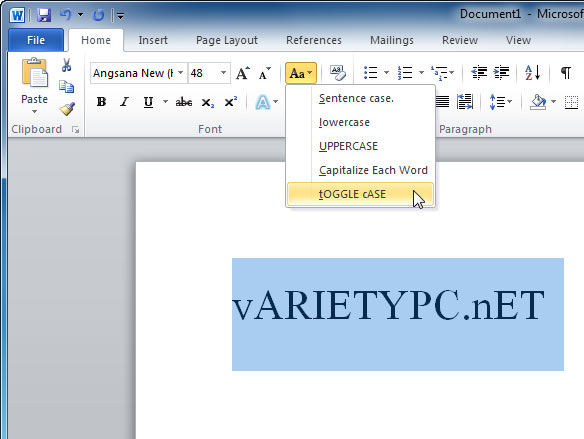Open the bullet library dropdown arrow

tap(386, 73)
